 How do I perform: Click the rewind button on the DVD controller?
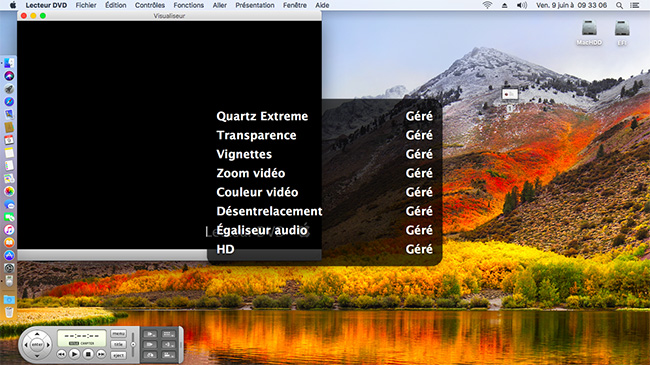61,354
